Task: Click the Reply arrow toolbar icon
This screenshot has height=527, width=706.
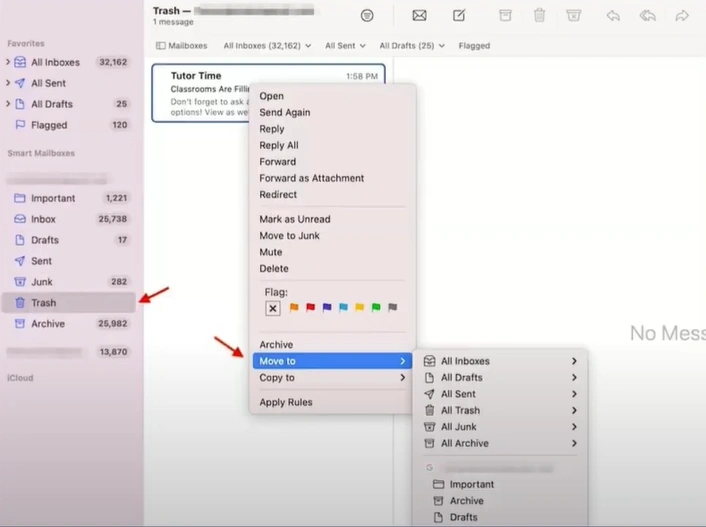Action: coord(613,16)
